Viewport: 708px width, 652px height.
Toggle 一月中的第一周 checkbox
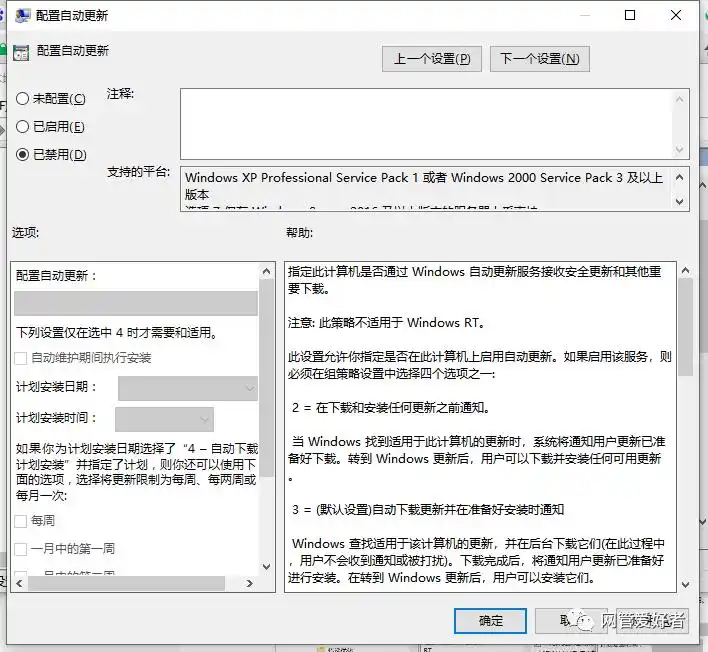21,549
